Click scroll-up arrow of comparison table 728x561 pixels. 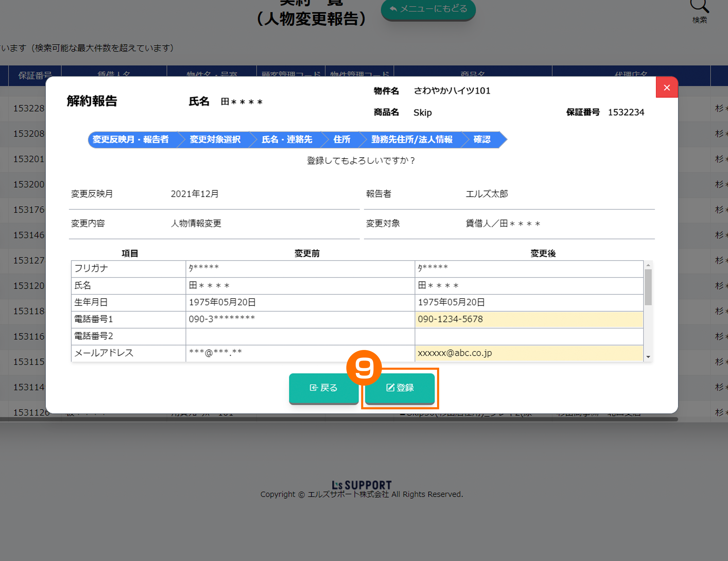tap(648, 265)
